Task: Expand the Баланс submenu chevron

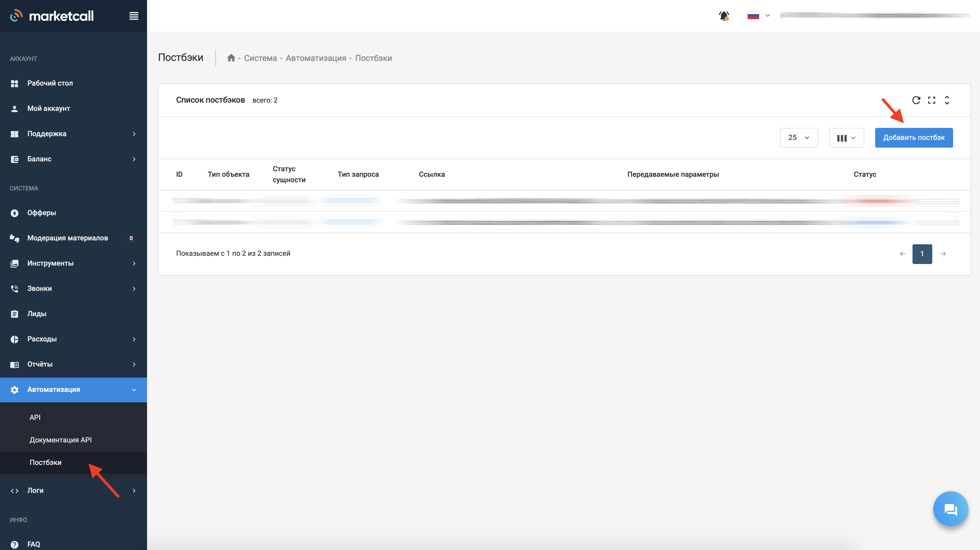Action: pos(134,159)
